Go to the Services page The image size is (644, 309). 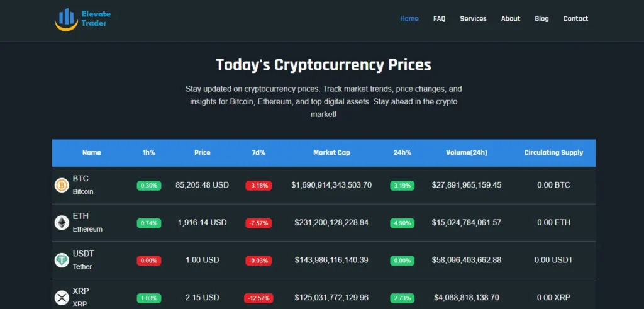pyautogui.click(x=473, y=18)
